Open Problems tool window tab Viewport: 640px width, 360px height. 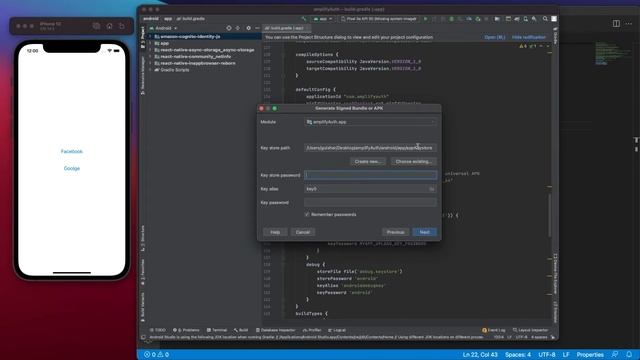point(186,330)
